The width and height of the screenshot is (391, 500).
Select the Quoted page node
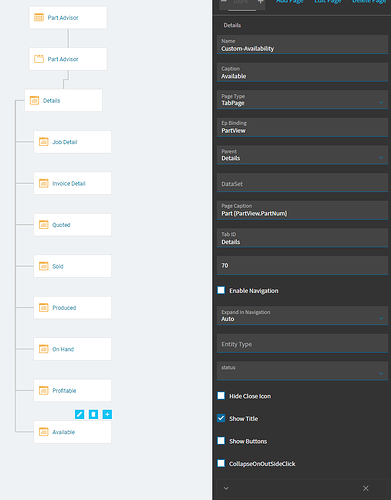pos(72,225)
